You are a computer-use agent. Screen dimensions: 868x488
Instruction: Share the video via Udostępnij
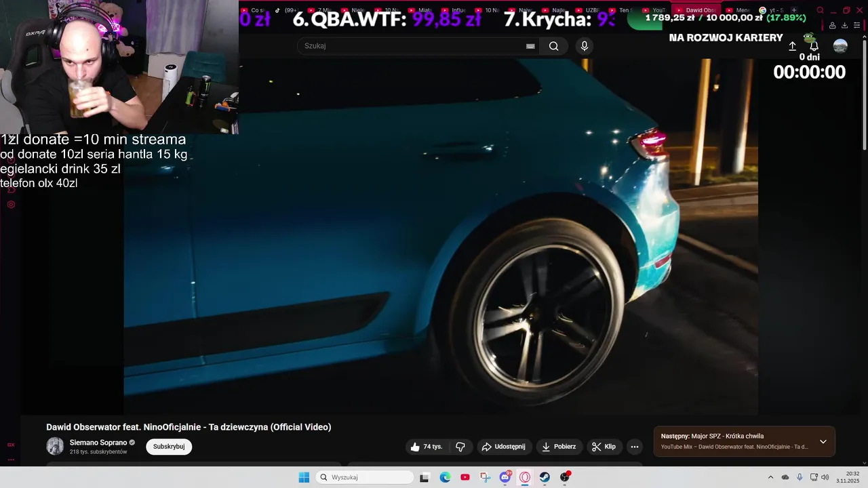click(x=504, y=447)
